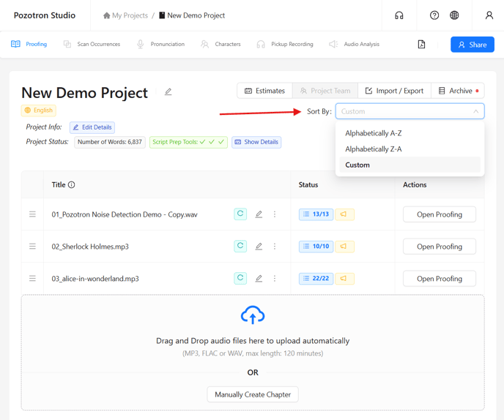Image resolution: width=504 pixels, height=420 pixels.
Task: Open Project Team
Action: pyautogui.click(x=325, y=91)
